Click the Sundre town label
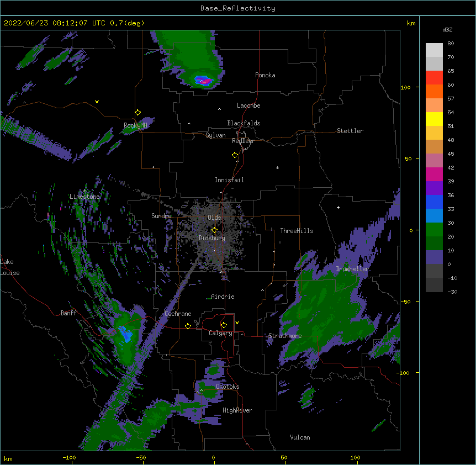 (x=161, y=216)
